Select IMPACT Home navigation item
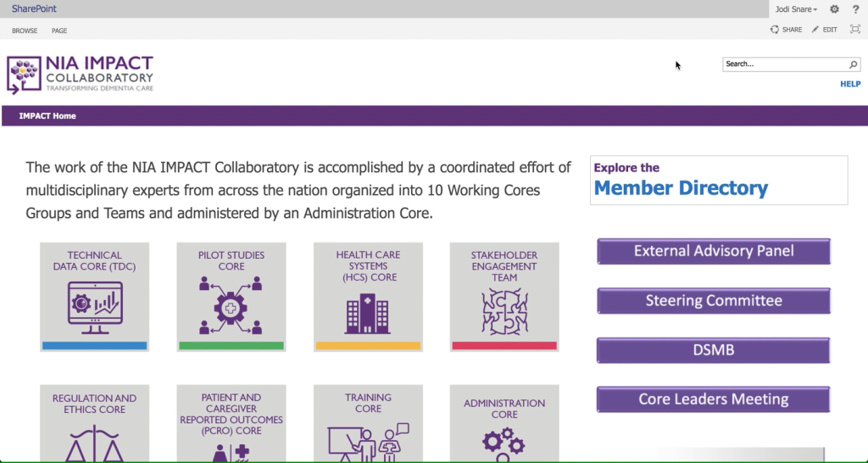868x463 pixels. tap(47, 115)
